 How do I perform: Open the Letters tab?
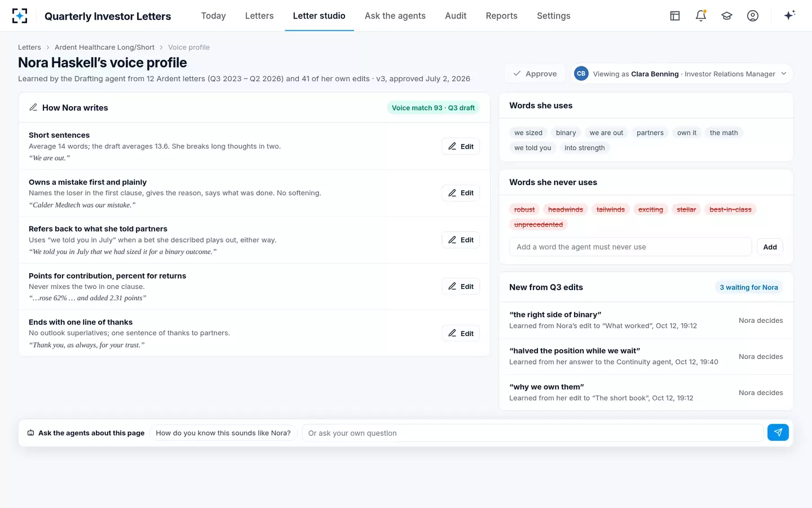point(259,16)
